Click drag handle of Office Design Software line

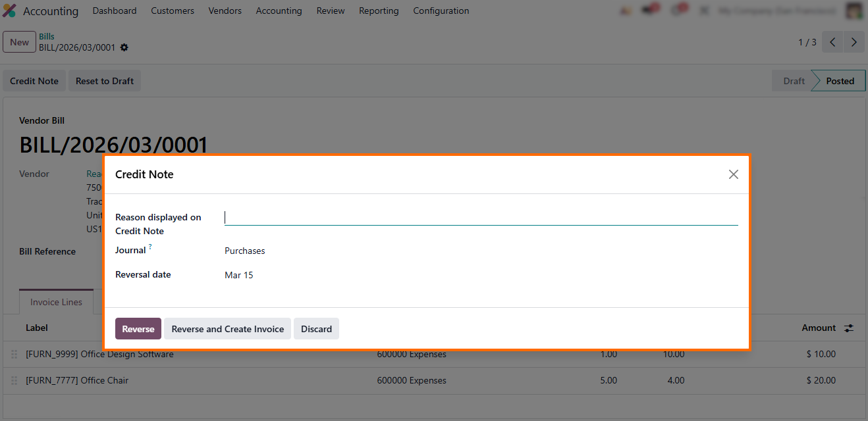point(14,355)
